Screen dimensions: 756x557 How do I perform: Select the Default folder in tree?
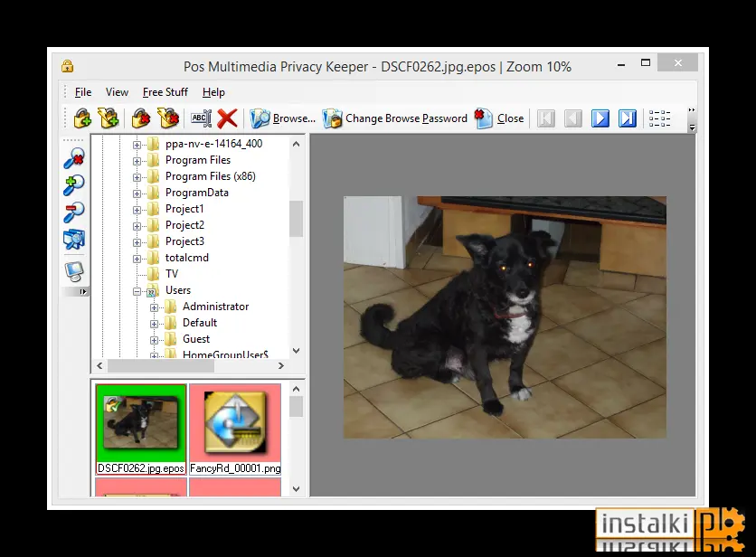pyautogui.click(x=200, y=323)
